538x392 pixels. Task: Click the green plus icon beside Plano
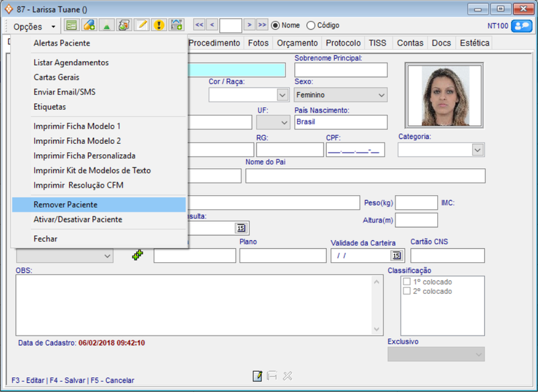coord(137,256)
